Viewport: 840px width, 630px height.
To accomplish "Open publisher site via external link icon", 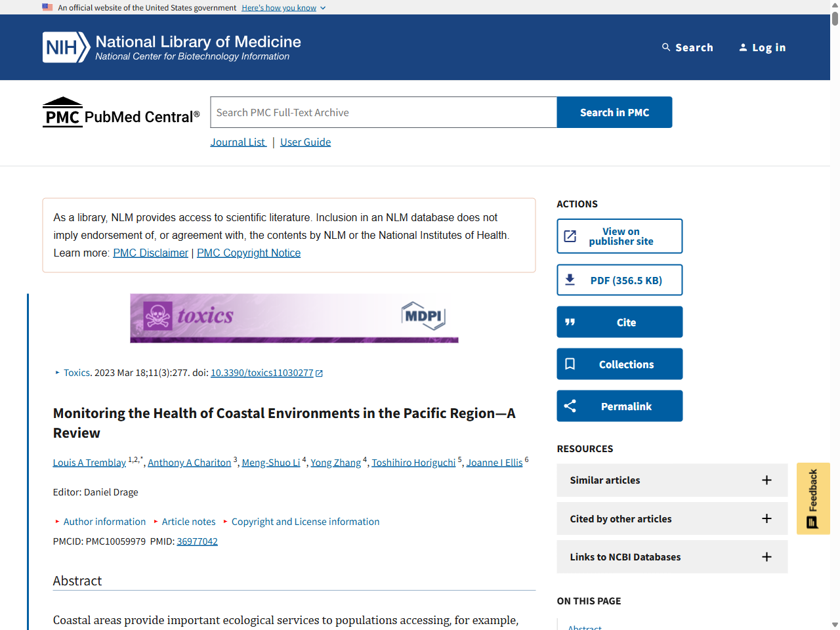I will [570, 236].
